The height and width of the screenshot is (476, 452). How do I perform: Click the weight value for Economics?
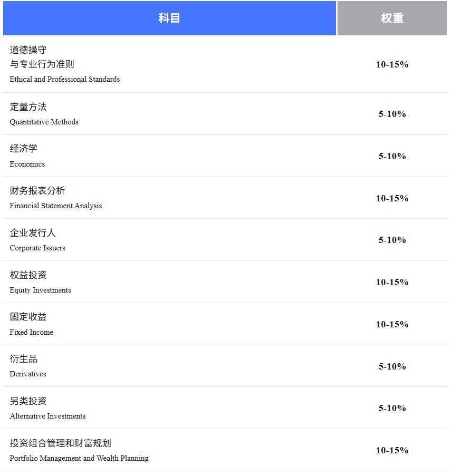tap(392, 156)
